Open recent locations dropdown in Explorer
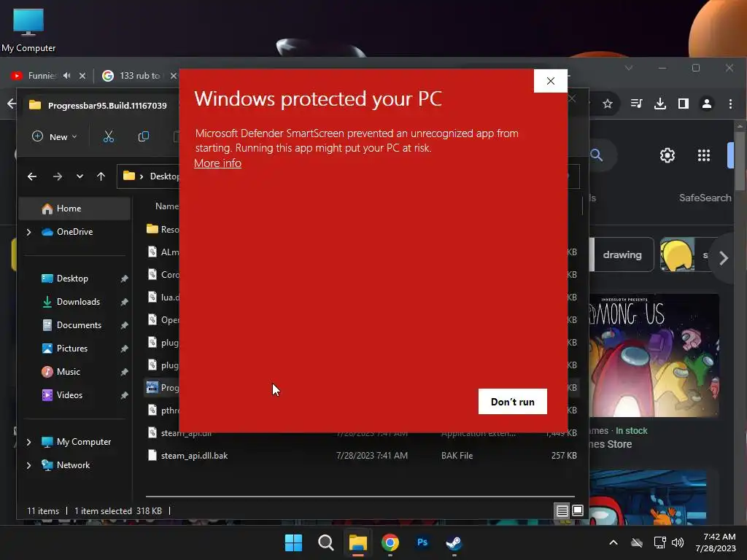747x560 pixels. point(80,176)
